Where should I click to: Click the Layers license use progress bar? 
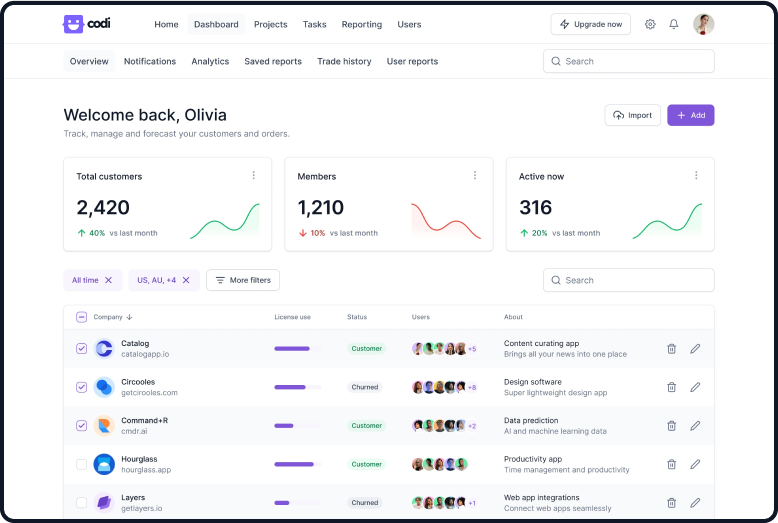298,503
